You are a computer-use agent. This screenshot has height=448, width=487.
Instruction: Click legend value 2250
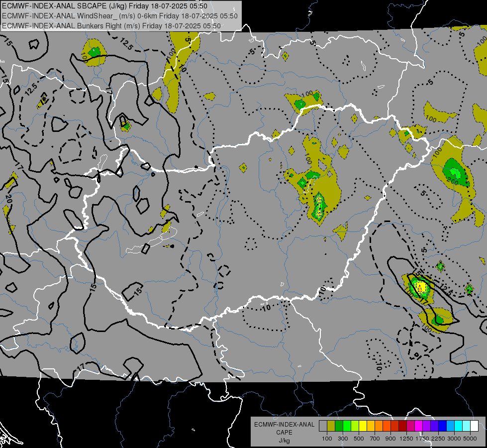click(x=438, y=439)
